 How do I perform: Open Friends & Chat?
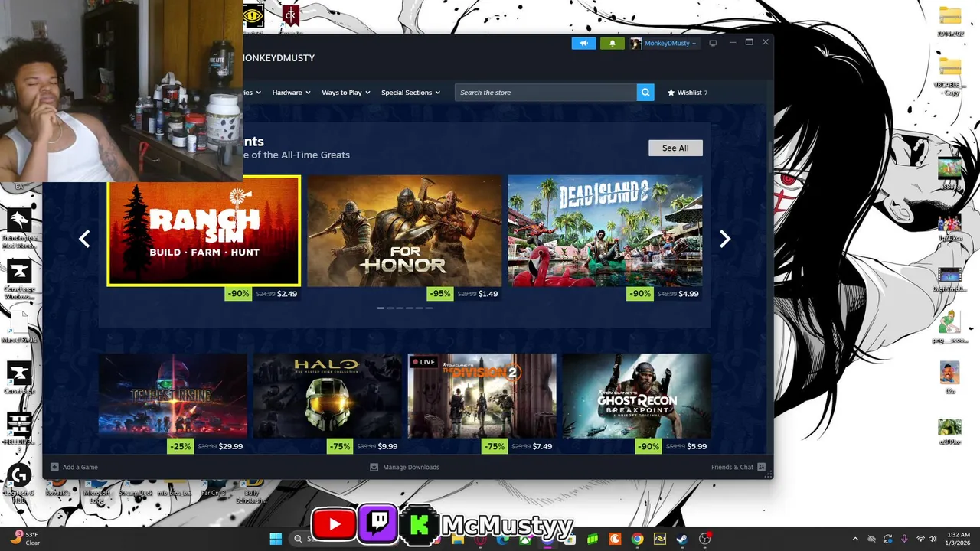point(738,467)
